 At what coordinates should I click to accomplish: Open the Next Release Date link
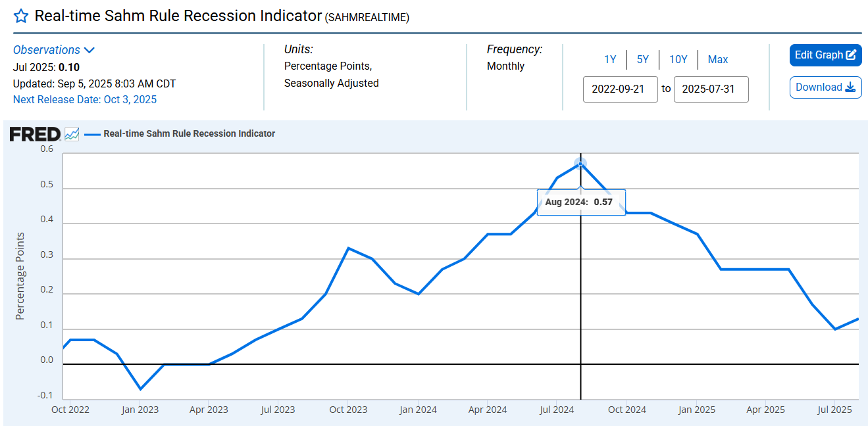pyautogui.click(x=85, y=100)
